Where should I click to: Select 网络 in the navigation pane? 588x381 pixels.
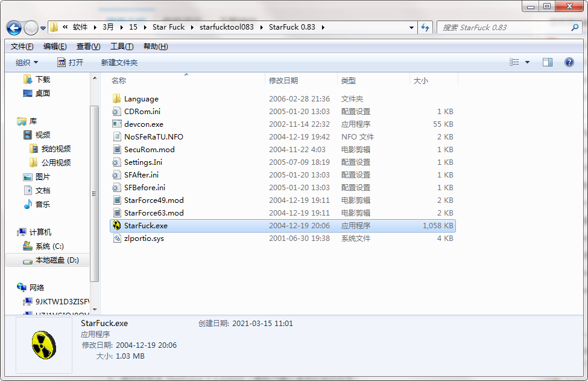[31, 287]
